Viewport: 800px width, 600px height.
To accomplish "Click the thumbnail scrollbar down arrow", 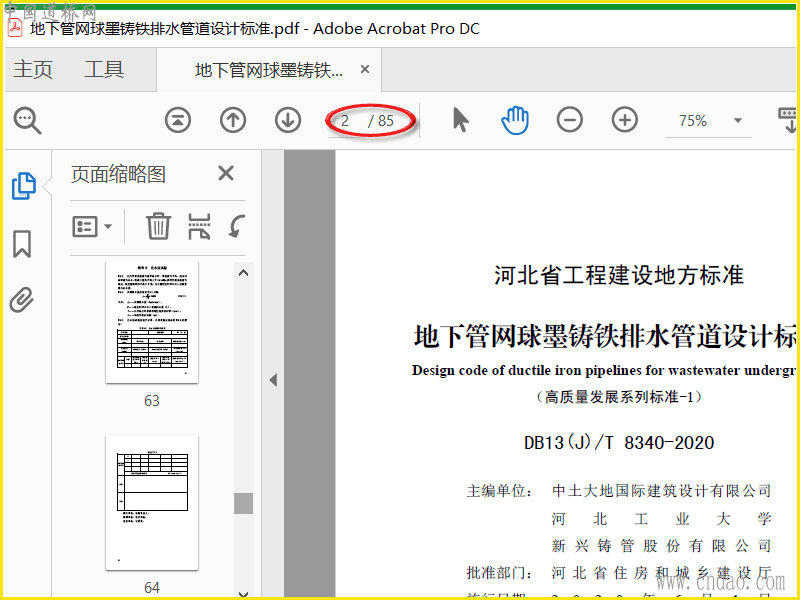I will pos(244,593).
